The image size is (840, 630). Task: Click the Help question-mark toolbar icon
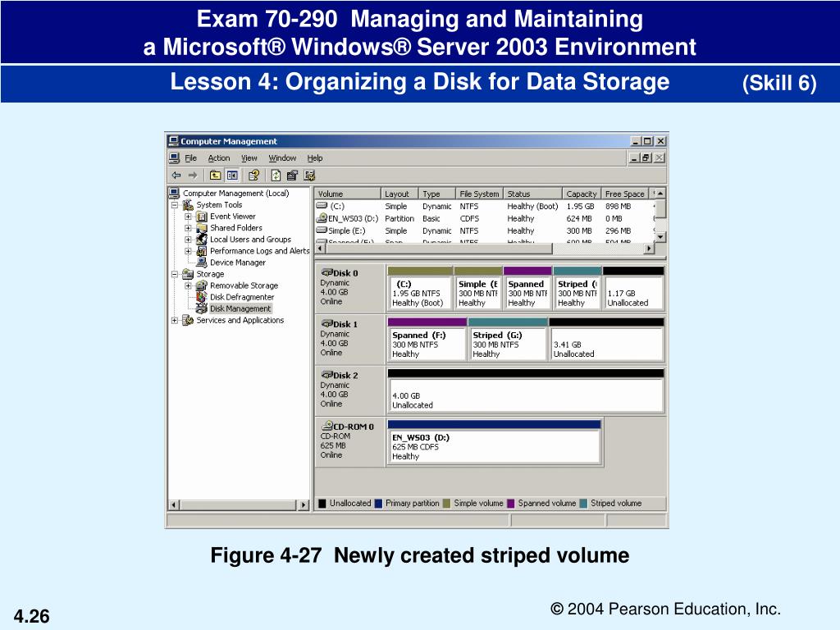click(254, 176)
